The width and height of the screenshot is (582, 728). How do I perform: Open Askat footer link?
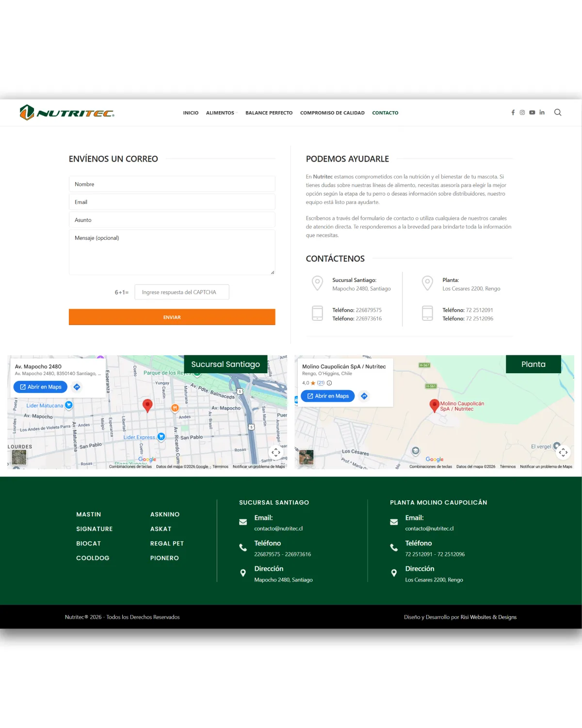click(x=161, y=529)
